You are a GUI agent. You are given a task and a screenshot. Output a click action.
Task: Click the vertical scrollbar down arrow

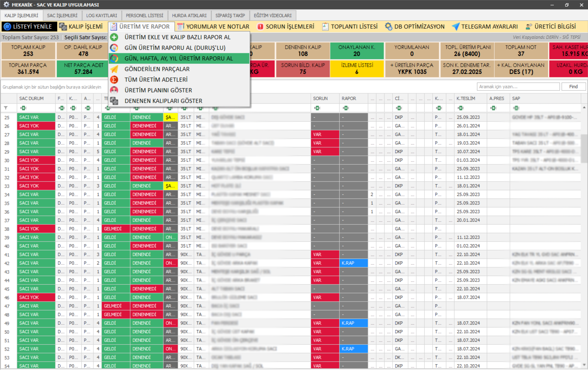[584, 365]
